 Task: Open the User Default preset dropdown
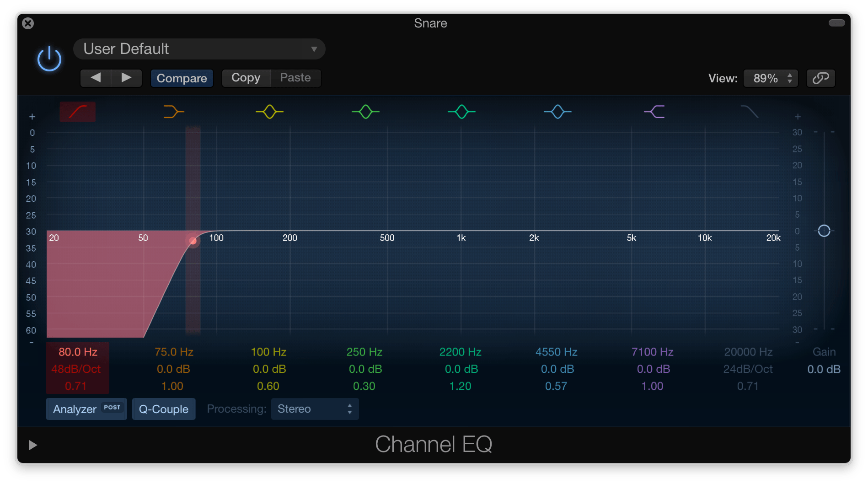pyautogui.click(x=199, y=49)
